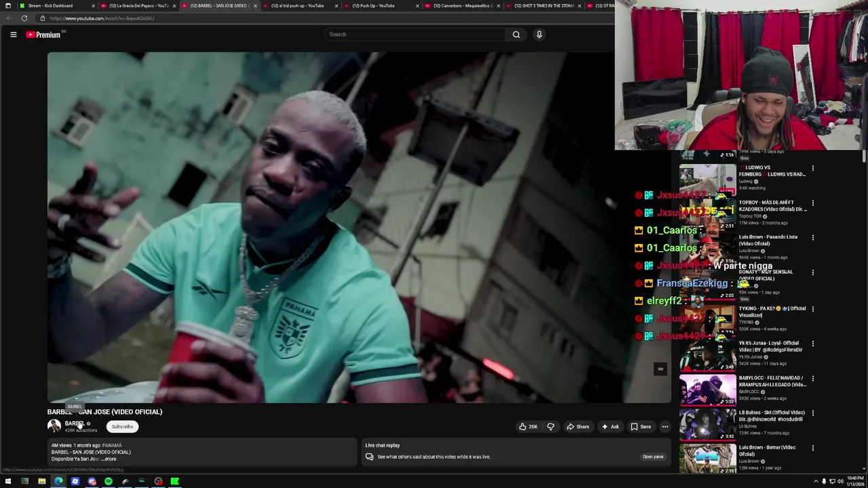Open options menu for Lil Bulnes Siri
Screen dimensions: 868x488
pyautogui.click(x=812, y=413)
